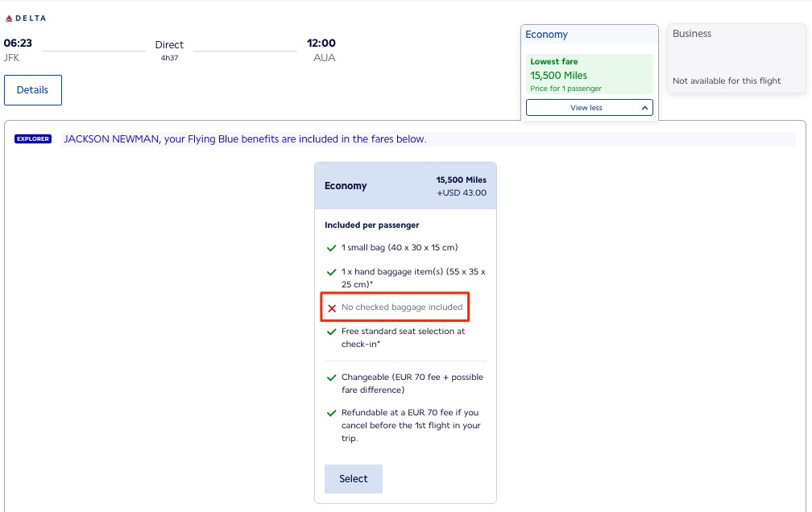This screenshot has width=812, height=512.
Task: Click the 'No checked baggage included' text
Action: [x=402, y=308]
